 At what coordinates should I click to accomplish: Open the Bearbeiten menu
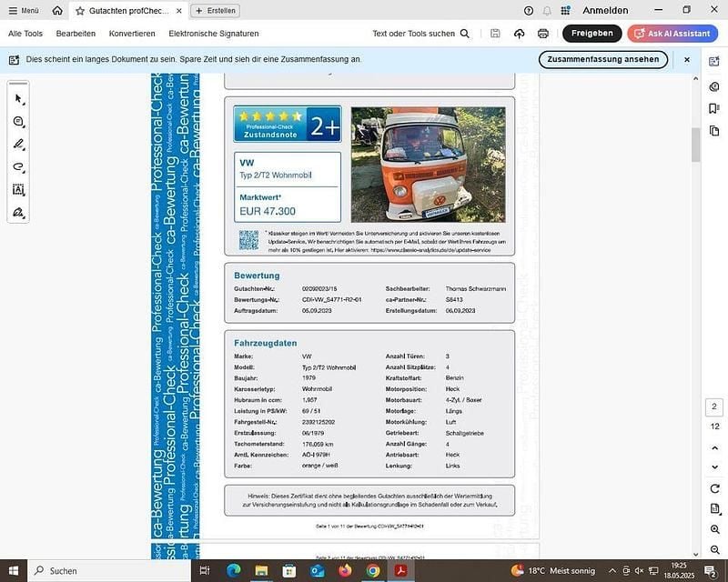[x=76, y=34]
